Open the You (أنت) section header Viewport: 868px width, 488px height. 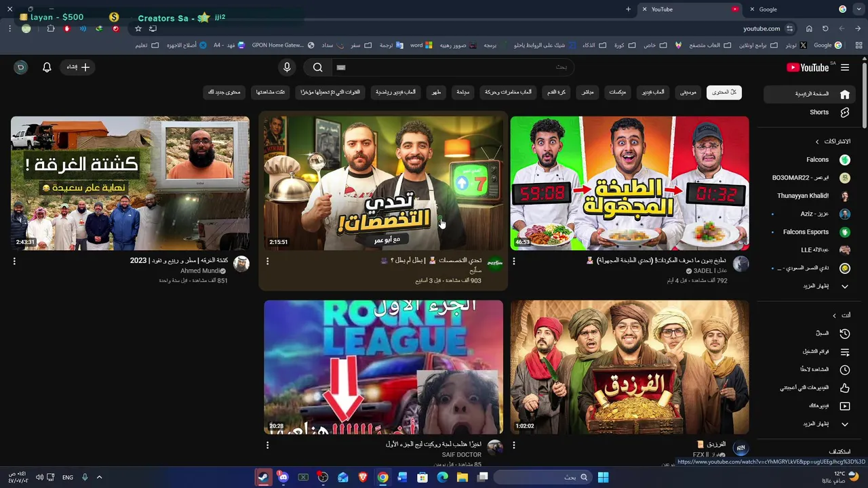click(x=842, y=315)
